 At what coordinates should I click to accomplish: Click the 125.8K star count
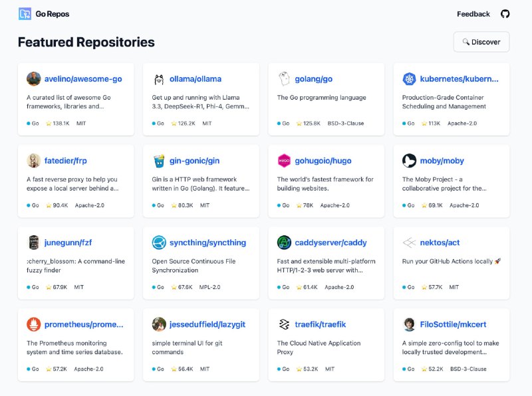pos(311,124)
